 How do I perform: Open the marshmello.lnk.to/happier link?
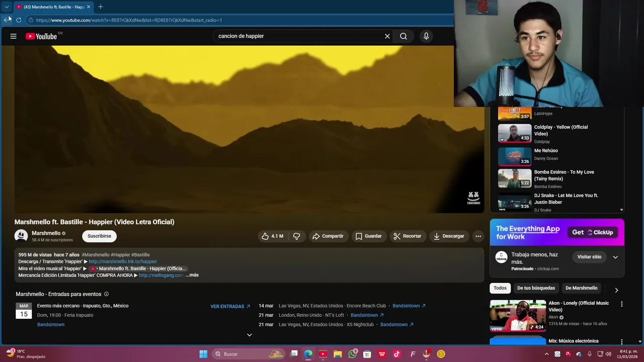pyautogui.click(x=123, y=261)
